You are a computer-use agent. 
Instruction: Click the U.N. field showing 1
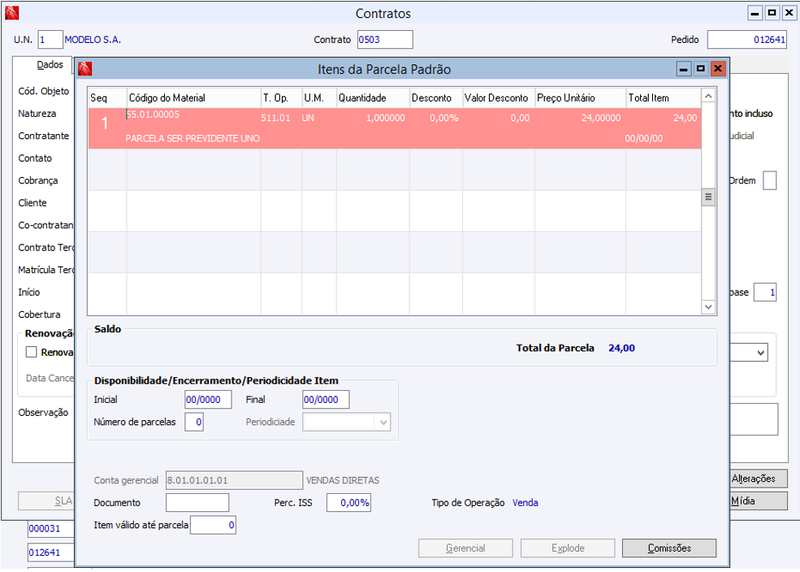tap(50, 39)
